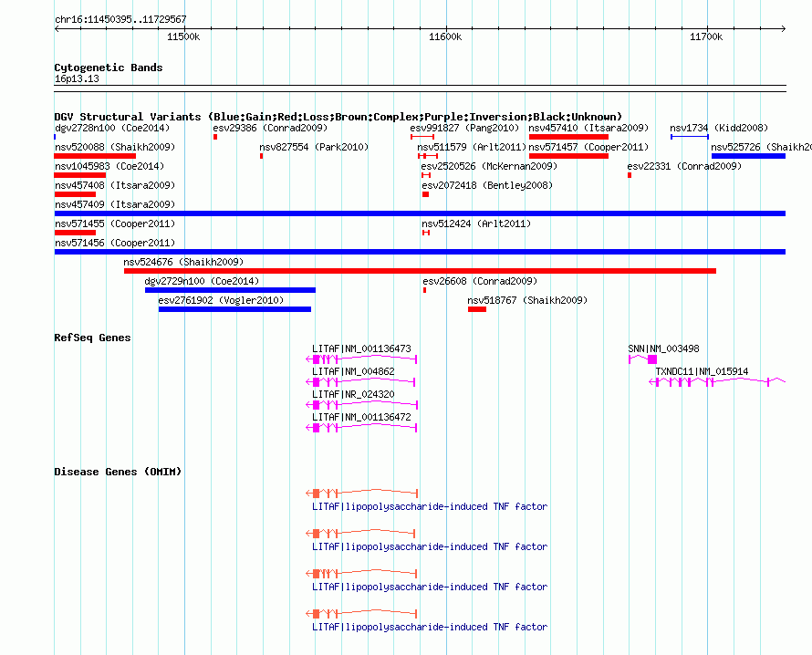This screenshot has height=655, width=812.
Task: Click the magenta SNN gene model glyph
Action: coord(642,359)
